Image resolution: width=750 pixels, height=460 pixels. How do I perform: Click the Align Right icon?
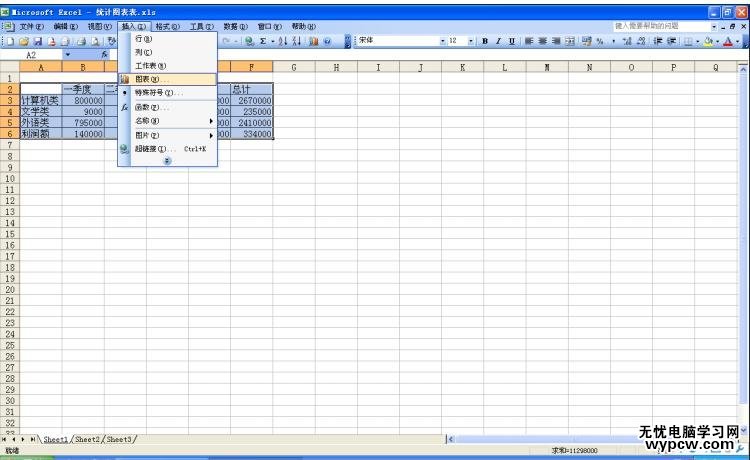[556, 41]
